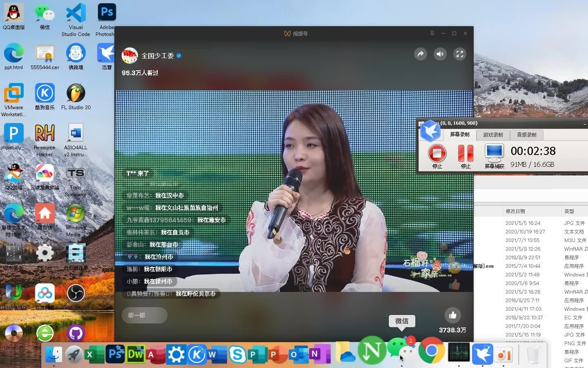This screenshot has height=368, width=588.
Task: Open the ASIO4ALL v2 Instructions document
Action: pyautogui.click(x=76, y=140)
